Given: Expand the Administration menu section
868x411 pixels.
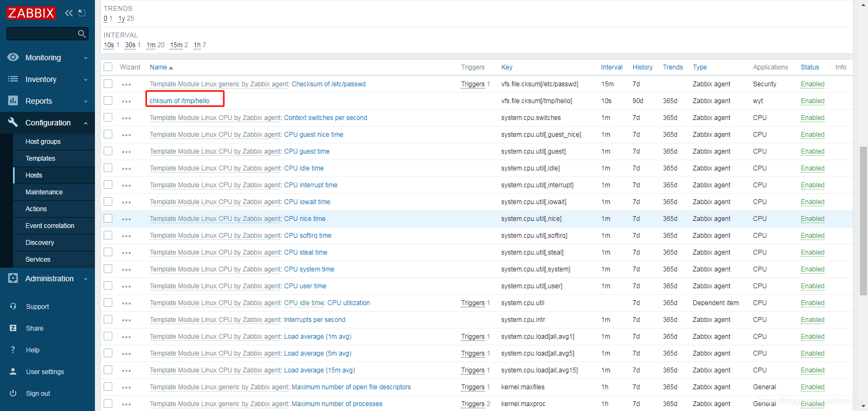Looking at the screenshot, I should point(86,279).
